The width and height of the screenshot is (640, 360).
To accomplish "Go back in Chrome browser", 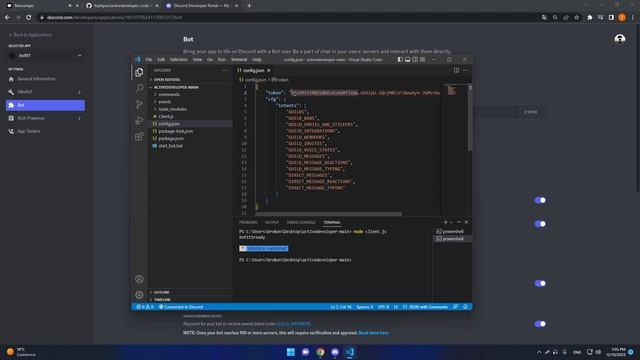I will (x=7, y=18).
